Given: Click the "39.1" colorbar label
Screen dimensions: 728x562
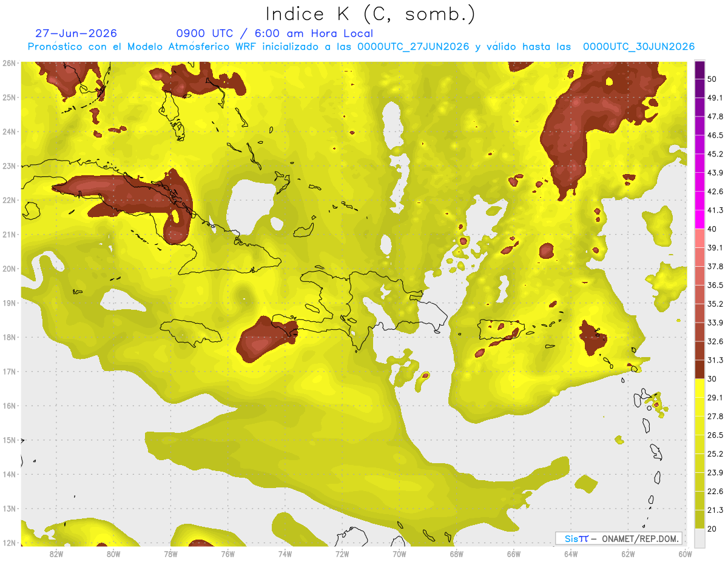Looking at the screenshot, I should [x=715, y=247].
